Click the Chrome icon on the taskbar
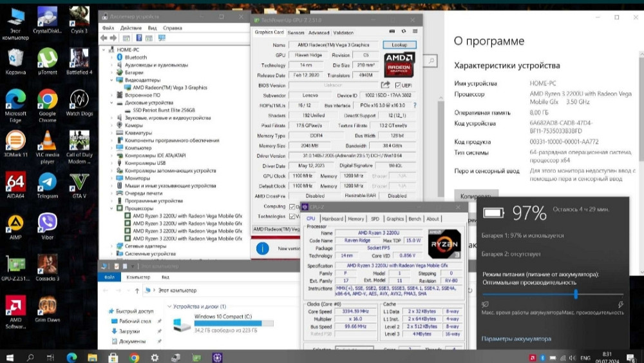Screen dimensions: 644x363 [134, 358]
